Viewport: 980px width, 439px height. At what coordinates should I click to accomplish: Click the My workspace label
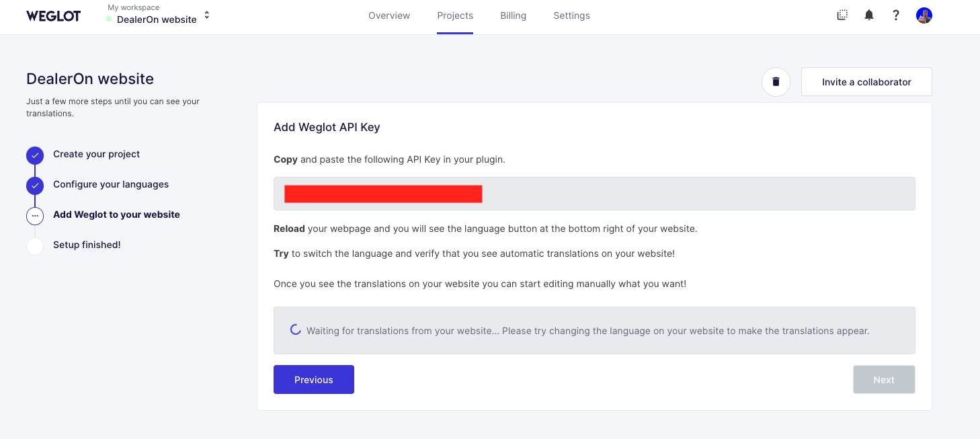pyautogui.click(x=134, y=7)
